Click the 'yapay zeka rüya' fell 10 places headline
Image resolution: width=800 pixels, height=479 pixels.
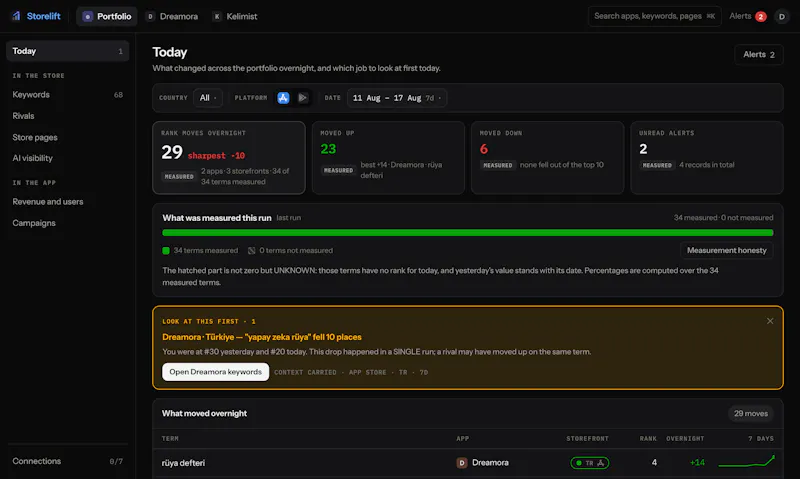[x=262, y=337]
